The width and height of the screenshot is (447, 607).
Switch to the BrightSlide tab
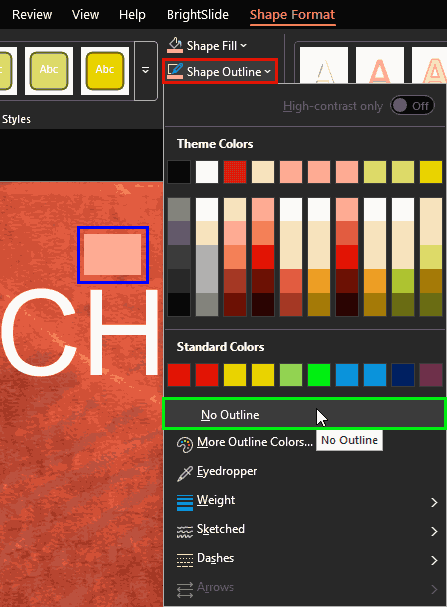click(x=197, y=15)
